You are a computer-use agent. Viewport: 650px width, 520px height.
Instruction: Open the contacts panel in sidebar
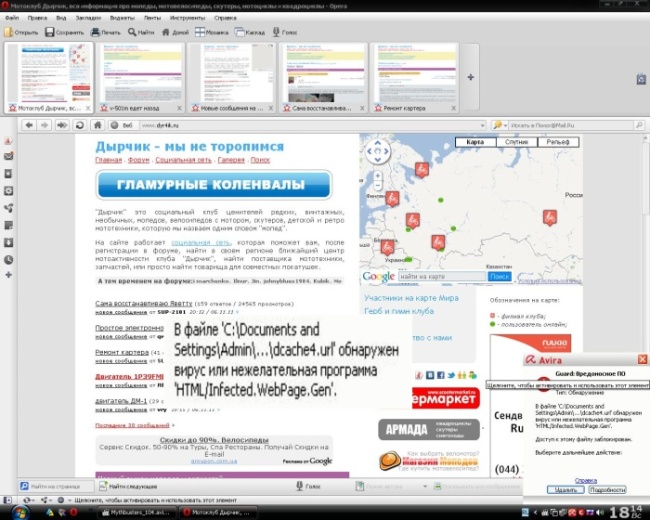(x=8, y=174)
